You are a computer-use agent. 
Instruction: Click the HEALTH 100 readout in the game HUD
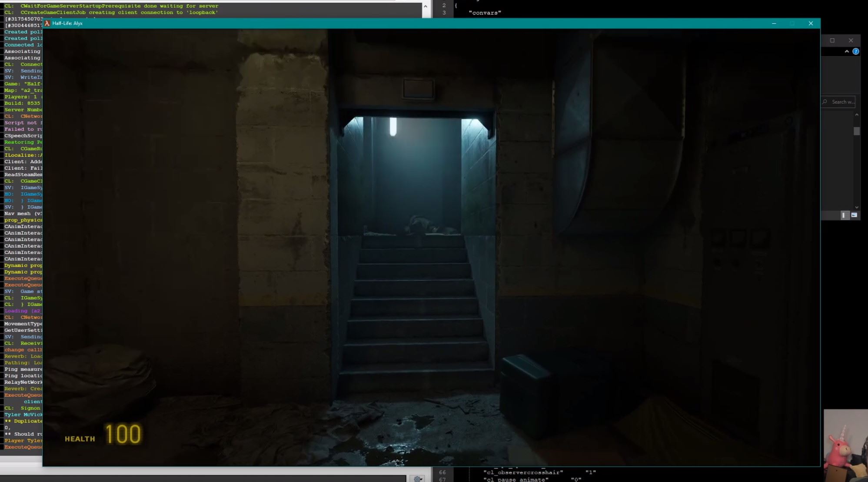pos(103,435)
